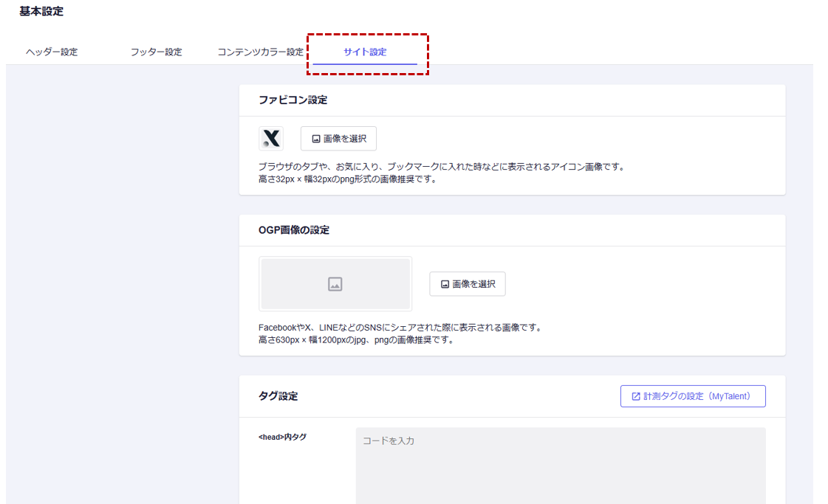
Task: Click external-link icon beside 計測タグの設定
Action: coord(636,396)
